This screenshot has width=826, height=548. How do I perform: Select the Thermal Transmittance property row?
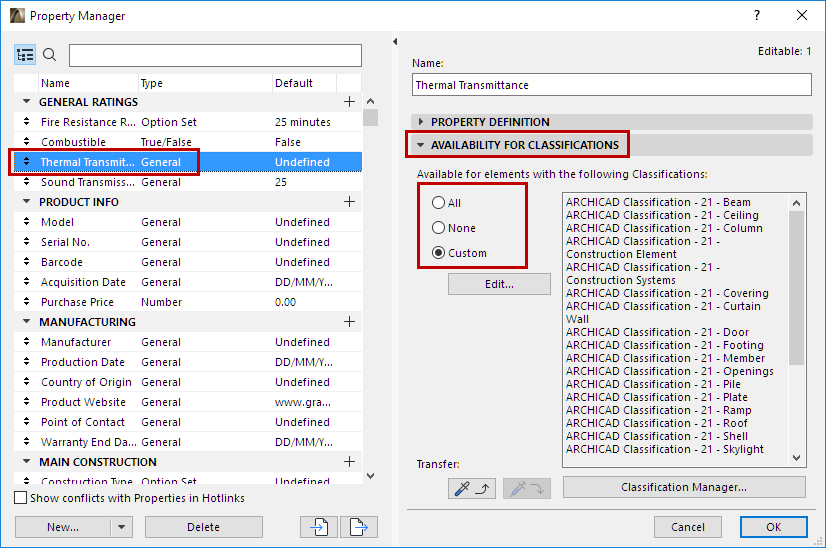point(188,162)
